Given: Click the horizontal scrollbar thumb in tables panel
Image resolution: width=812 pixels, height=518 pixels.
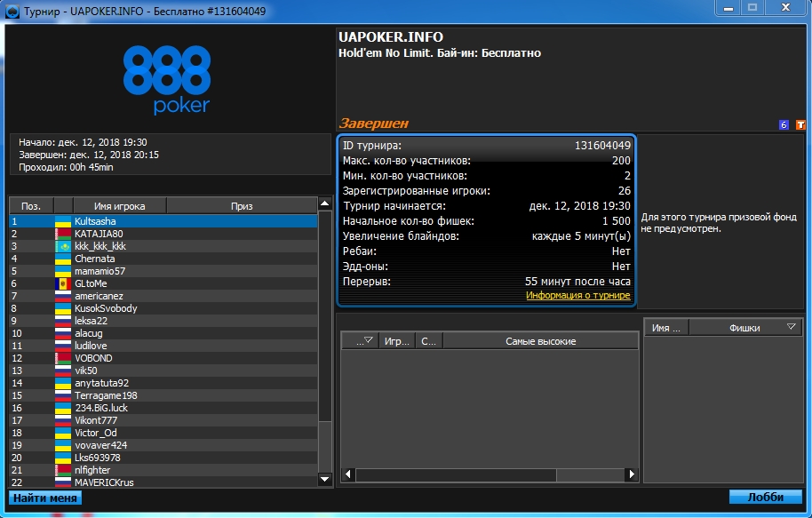Looking at the screenshot, I should pyautogui.click(x=457, y=474).
